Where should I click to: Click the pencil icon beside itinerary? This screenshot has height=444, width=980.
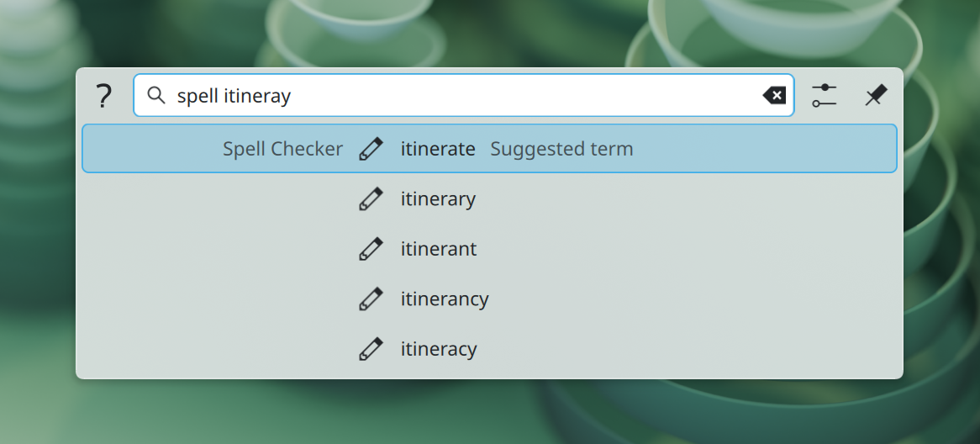click(371, 199)
